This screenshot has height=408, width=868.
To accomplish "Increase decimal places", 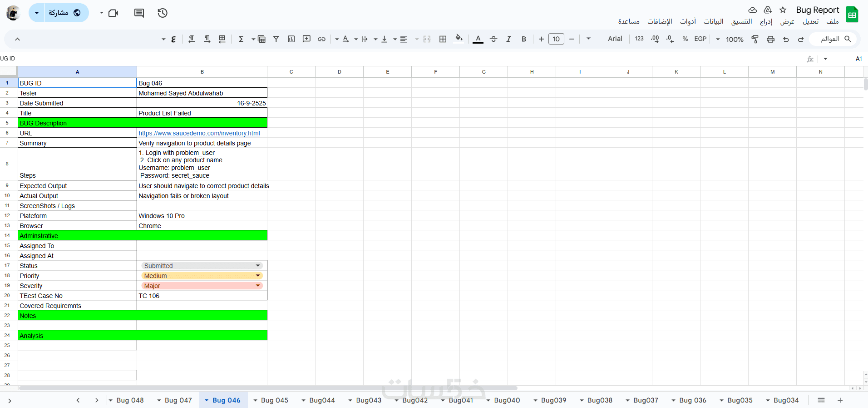I will tap(655, 40).
